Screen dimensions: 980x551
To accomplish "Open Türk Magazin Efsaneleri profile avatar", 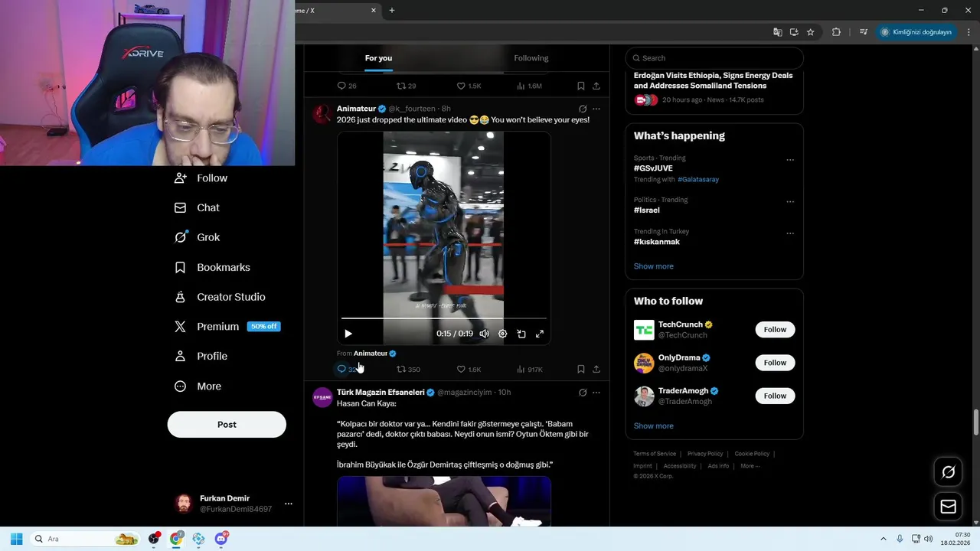I will pos(322,398).
